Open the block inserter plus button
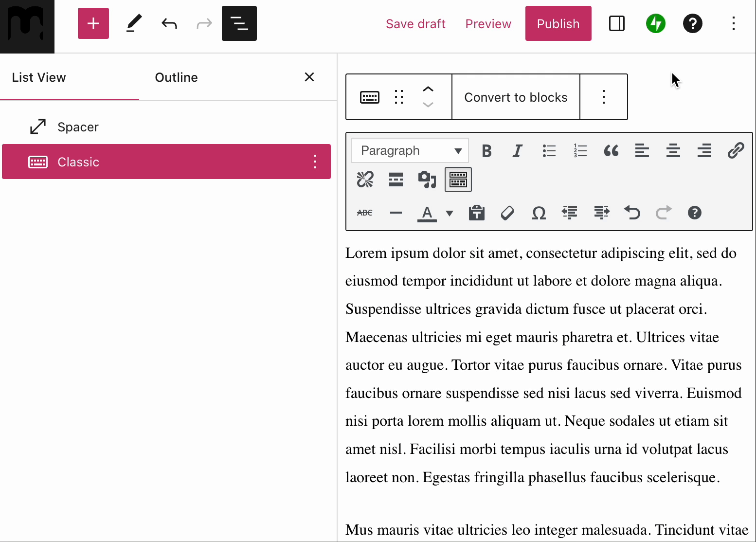This screenshot has width=756, height=542. click(93, 23)
